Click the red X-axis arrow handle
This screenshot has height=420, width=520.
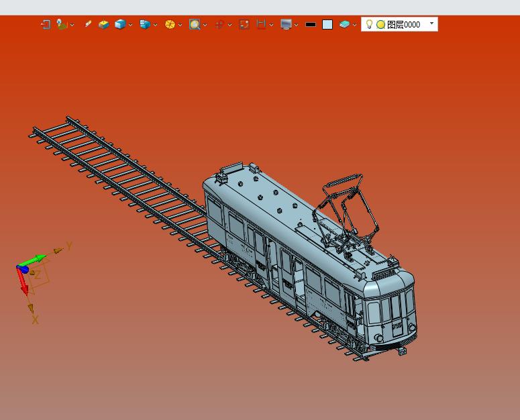(23, 282)
